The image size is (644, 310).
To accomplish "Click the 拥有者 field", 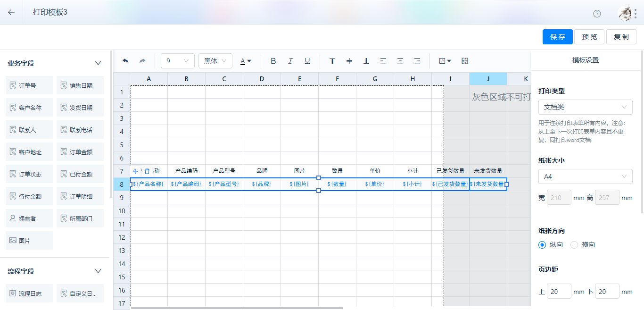I will click(29, 218).
